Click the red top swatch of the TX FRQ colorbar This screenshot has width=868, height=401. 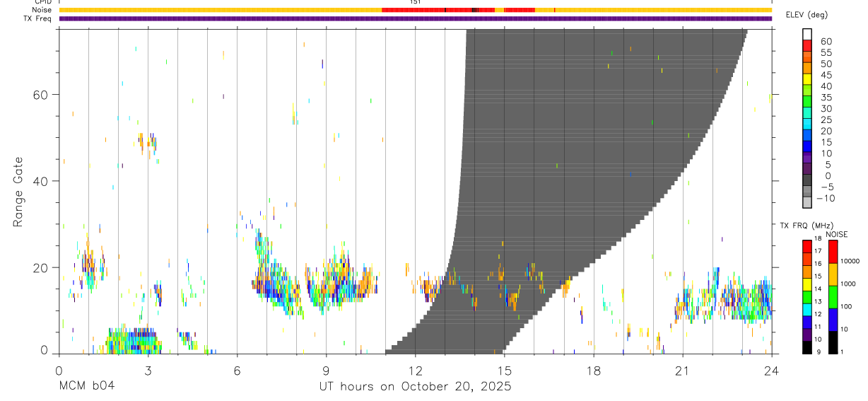click(807, 246)
